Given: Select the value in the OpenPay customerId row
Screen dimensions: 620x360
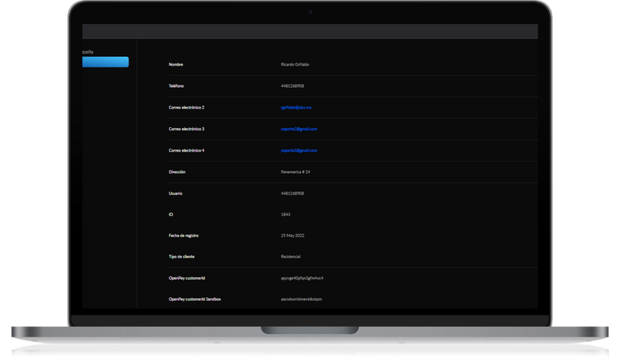Looking at the screenshot, I should pyautogui.click(x=302, y=278).
